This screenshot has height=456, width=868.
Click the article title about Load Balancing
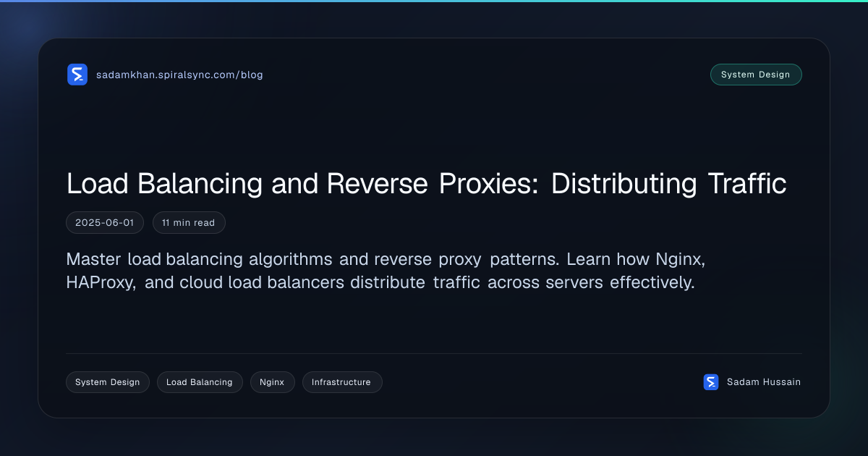(x=426, y=184)
